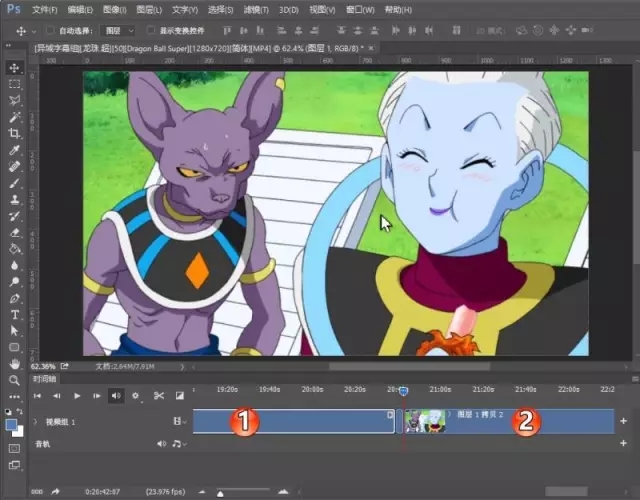The image size is (640, 500).
Task: Toggle Quick Mask mode icon
Action: tap(14, 449)
